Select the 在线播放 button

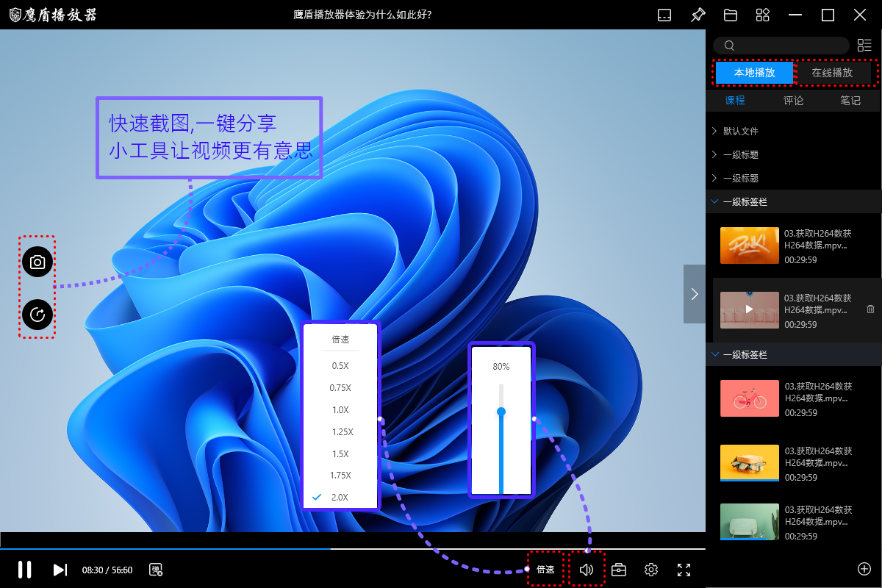[x=832, y=73]
